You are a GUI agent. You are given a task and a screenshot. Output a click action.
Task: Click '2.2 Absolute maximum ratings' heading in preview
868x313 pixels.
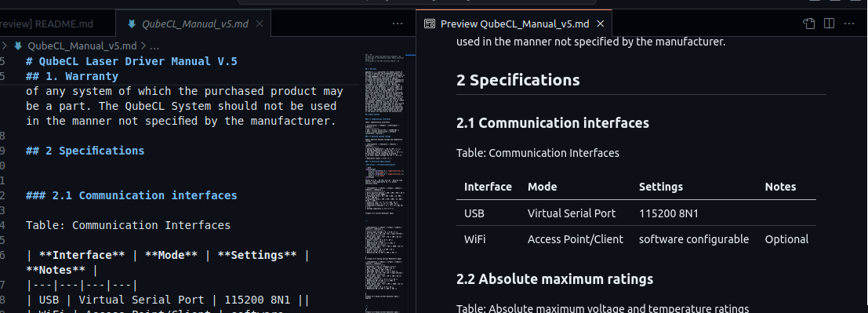click(x=554, y=278)
